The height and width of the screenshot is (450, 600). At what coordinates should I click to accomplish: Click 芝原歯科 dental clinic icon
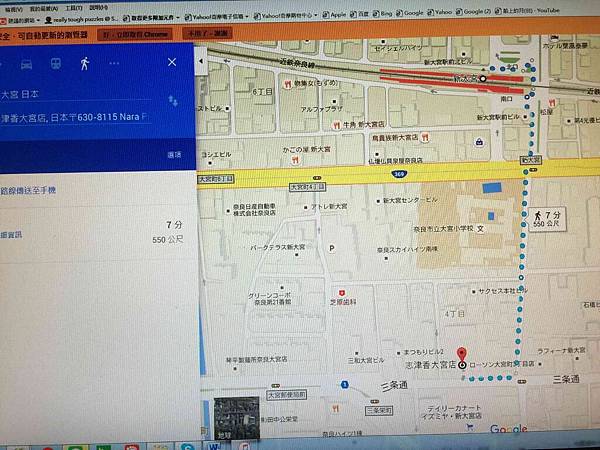tap(342, 294)
